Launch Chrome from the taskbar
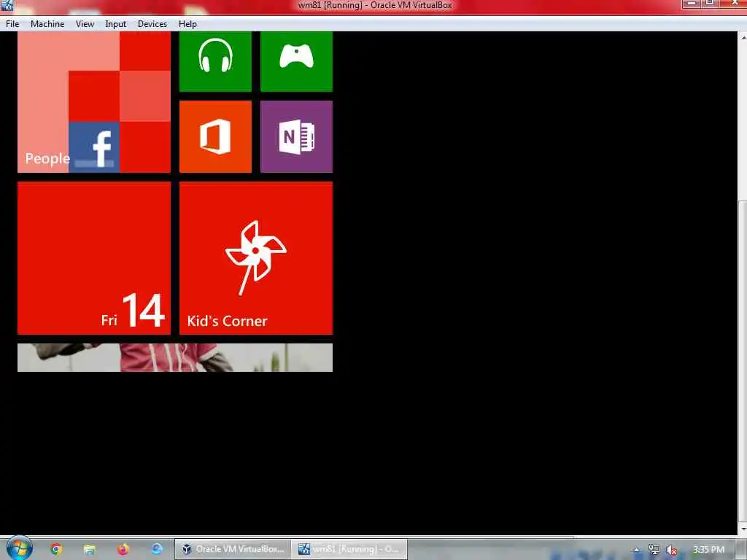The width and height of the screenshot is (747, 560). (56, 549)
